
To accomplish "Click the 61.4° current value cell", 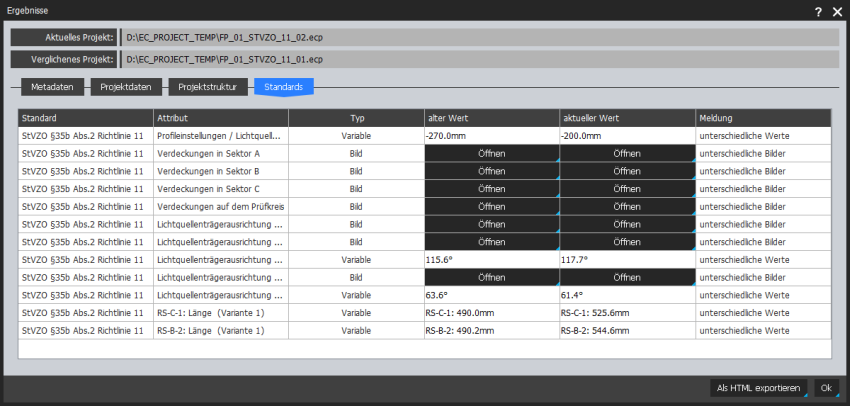I will [627, 295].
